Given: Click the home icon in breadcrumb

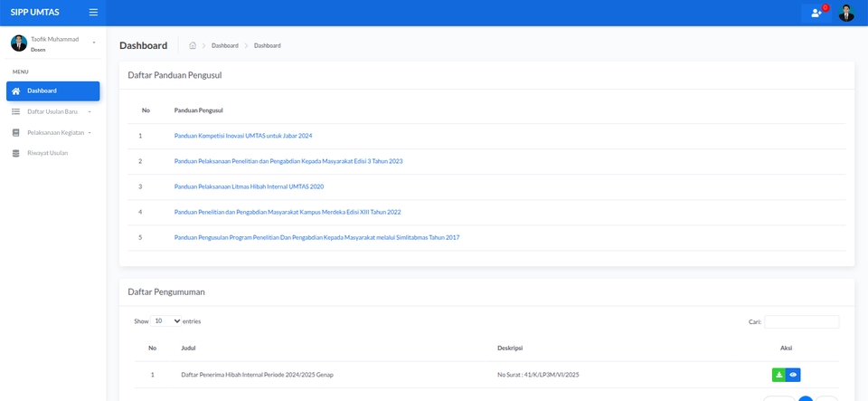Looking at the screenshot, I should 193,45.
